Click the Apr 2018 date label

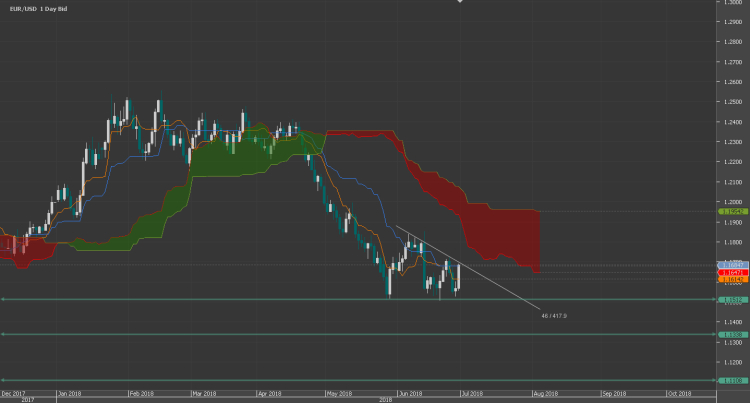[270, 394]
